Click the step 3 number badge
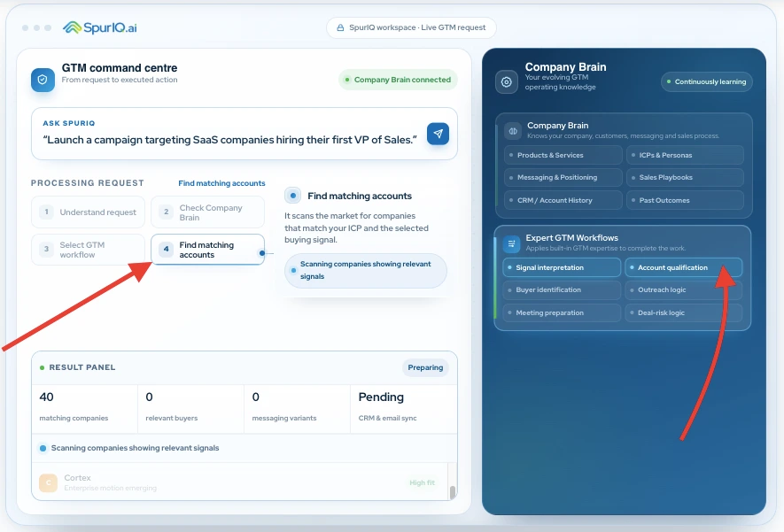Viewport: 784px width, 532px height. pyautogui.click(x=46, y=249)
